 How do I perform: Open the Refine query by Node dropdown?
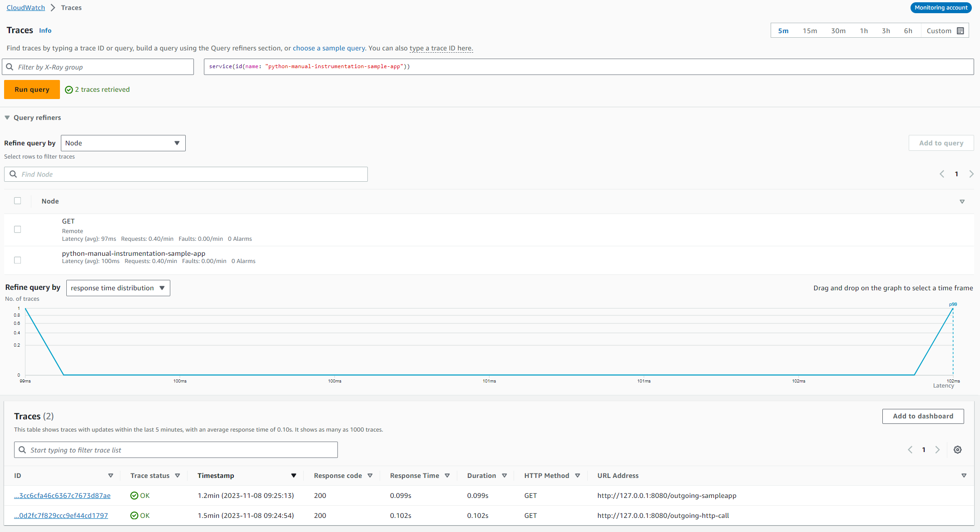tap(123, 143)
